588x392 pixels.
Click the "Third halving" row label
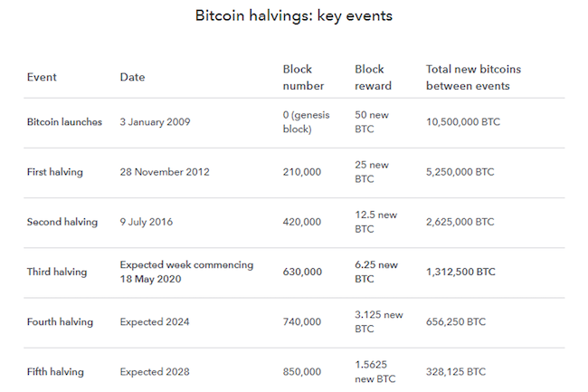tap(57, 271)
